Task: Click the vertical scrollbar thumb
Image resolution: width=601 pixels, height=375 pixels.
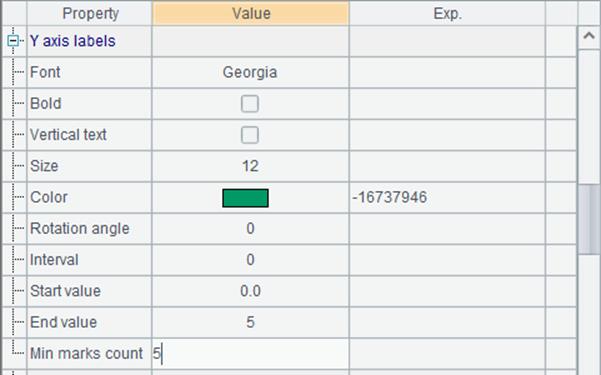Action: 589,219
